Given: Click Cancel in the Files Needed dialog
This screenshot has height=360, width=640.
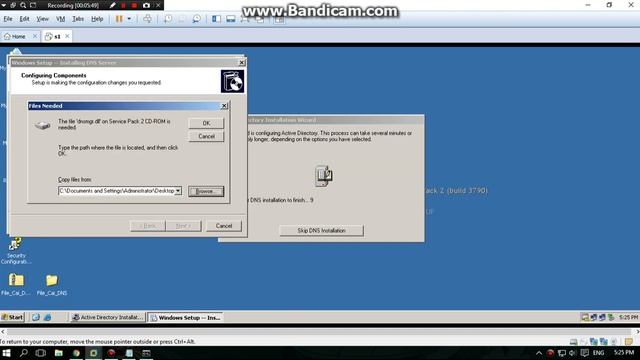Looking at the screenshot, I should pos(206,136).
